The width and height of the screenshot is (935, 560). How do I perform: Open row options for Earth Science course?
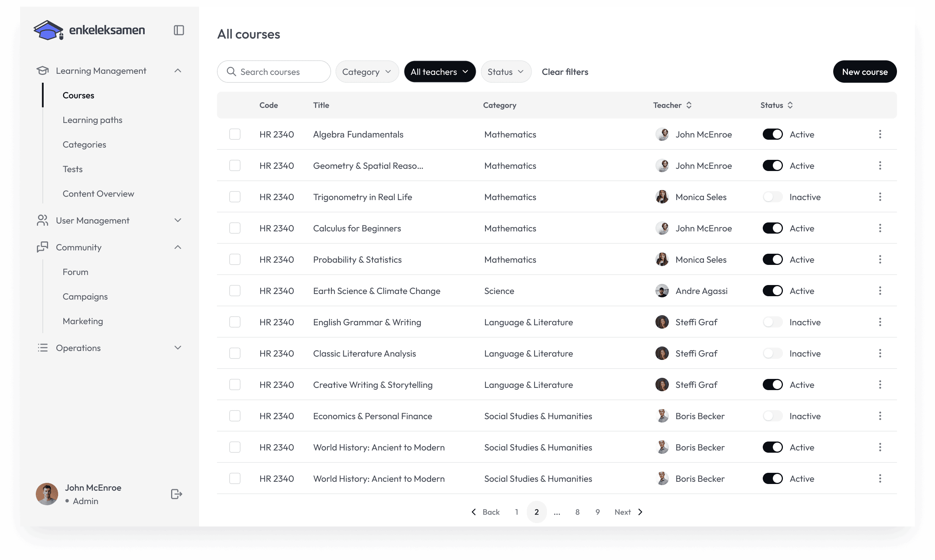880,291
